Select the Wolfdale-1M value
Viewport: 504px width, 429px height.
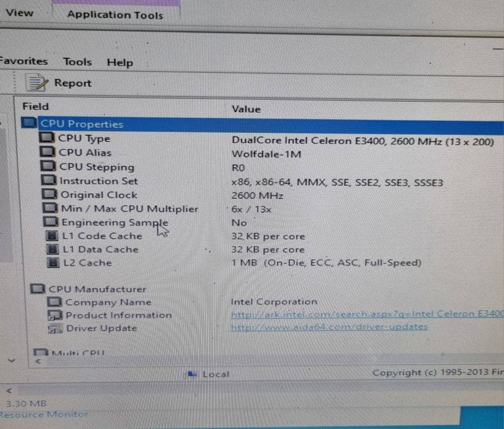[x=267, y=154]
